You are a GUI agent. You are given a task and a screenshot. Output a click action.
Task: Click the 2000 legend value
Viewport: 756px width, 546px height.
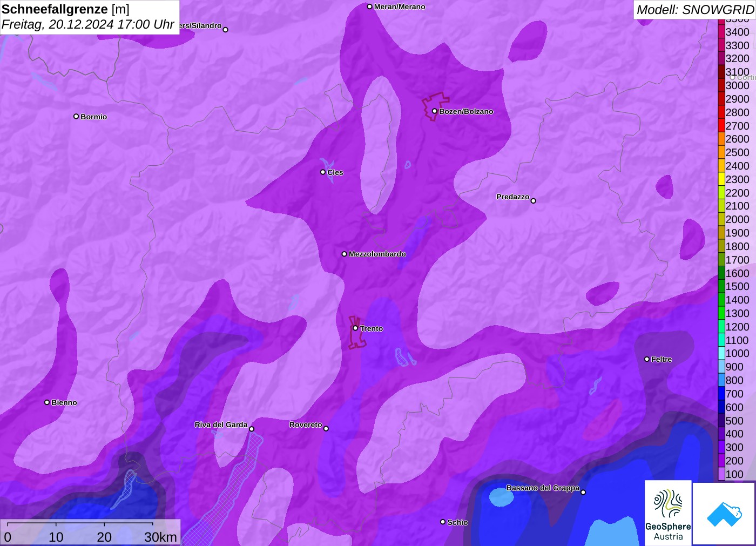tap(737, 219)
